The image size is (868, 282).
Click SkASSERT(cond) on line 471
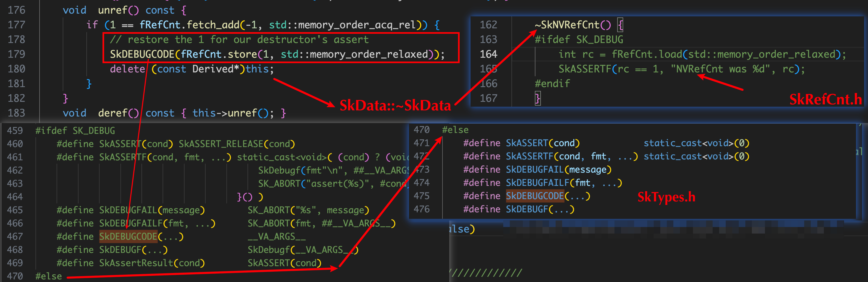(x=543, y=143)
